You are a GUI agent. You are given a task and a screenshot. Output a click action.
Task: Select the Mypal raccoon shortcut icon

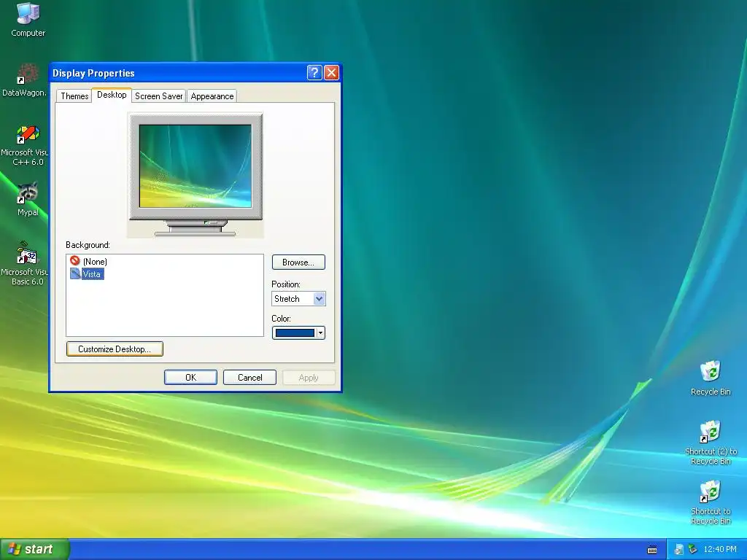click(28, 192)
